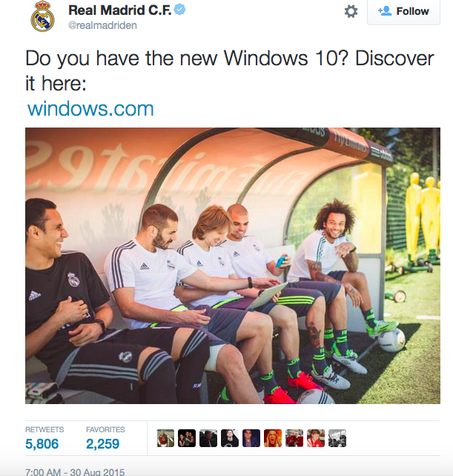
Task: Follow the Real Madrid C.F. account
Action: coord(403,11)
